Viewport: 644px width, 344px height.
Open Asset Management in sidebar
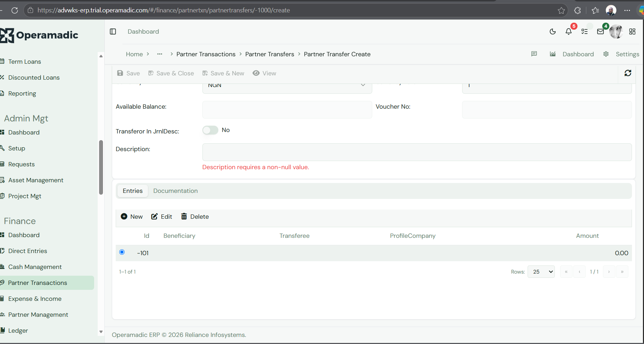pyautogui.click(x=36, y=180)
